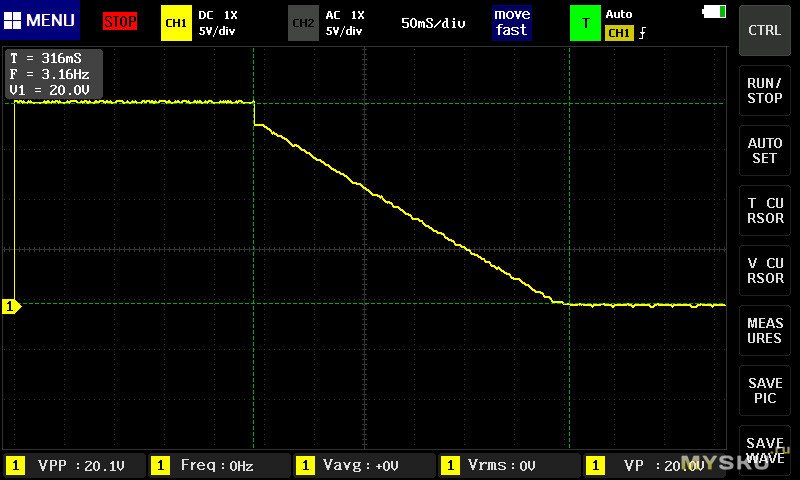Select the Freq : 0Hz measurement
The height and width of the screenshot is (480, 800).
[x=219, y=465]
